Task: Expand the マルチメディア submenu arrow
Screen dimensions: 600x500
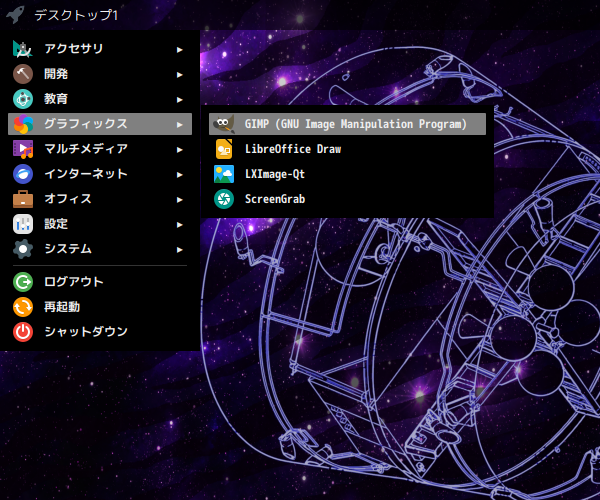Action: point(179,150)
